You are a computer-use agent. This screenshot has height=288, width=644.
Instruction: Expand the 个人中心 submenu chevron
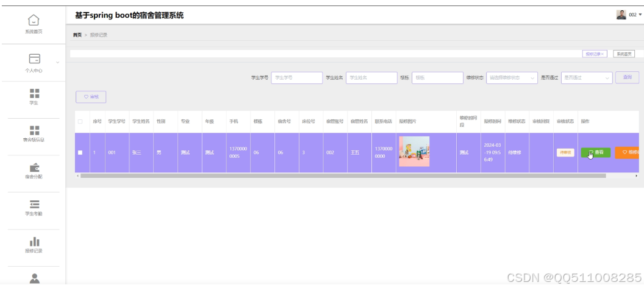pos(57,62)
